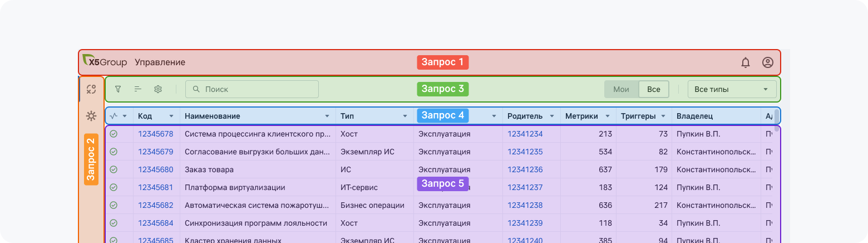Open parent link 12341237
This screenshot has height=243, width=868.
point(525,187)
